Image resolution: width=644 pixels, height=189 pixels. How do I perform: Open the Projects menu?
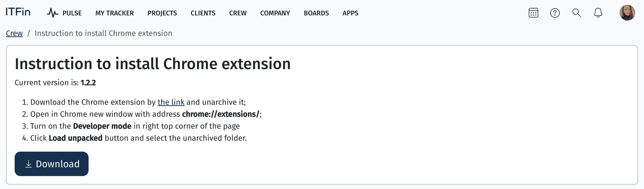[162, 13]
